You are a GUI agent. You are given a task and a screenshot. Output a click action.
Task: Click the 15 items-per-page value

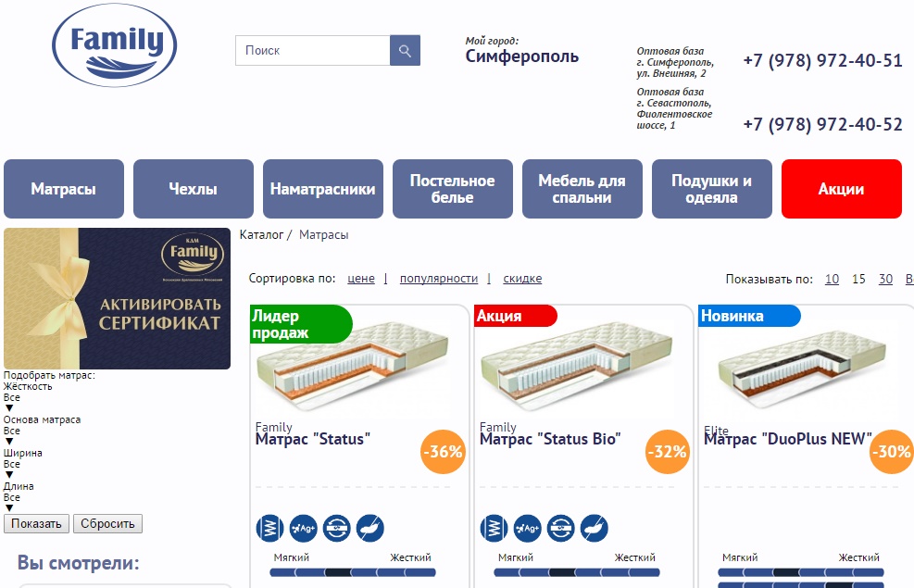tap(858, 279)
